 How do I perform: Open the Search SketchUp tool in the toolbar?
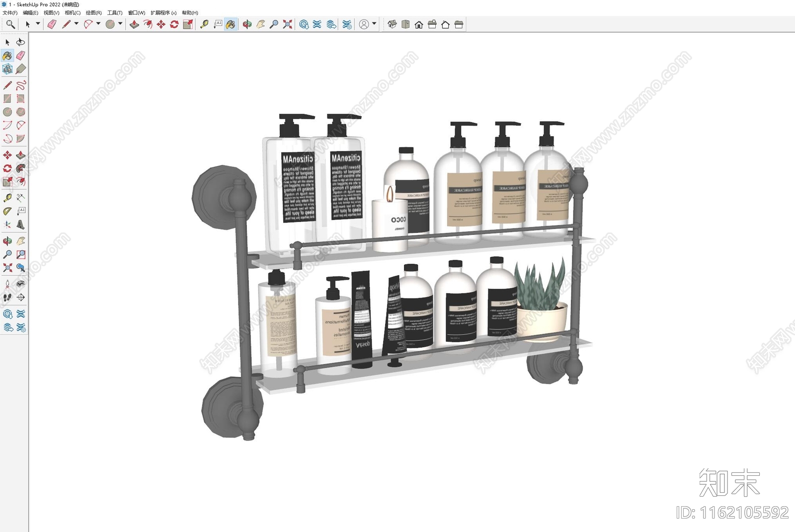(x=10, y=24)
